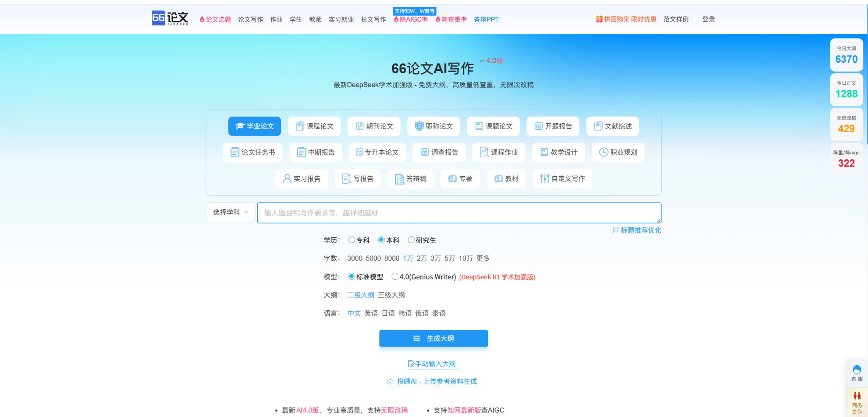Select the 标准模型 radio
This screenshot has width=868, height=417.
pos(351,277)
